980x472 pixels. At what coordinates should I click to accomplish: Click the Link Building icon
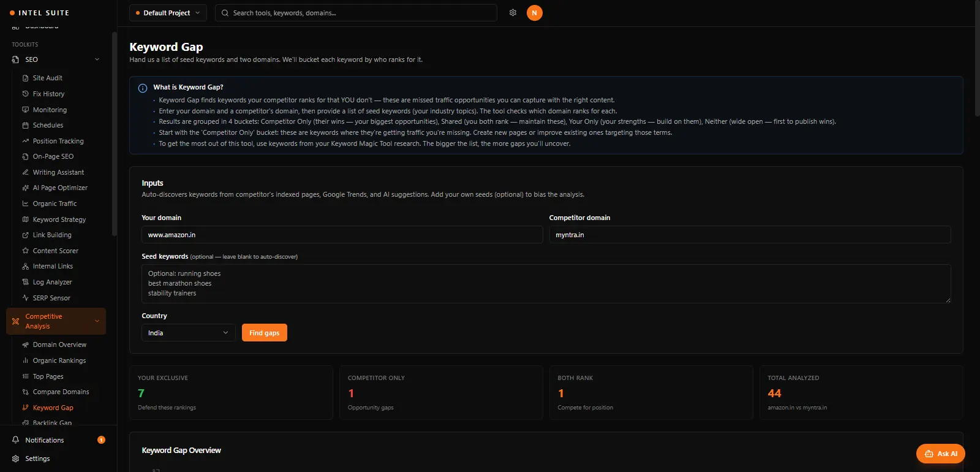coord(25,235)
